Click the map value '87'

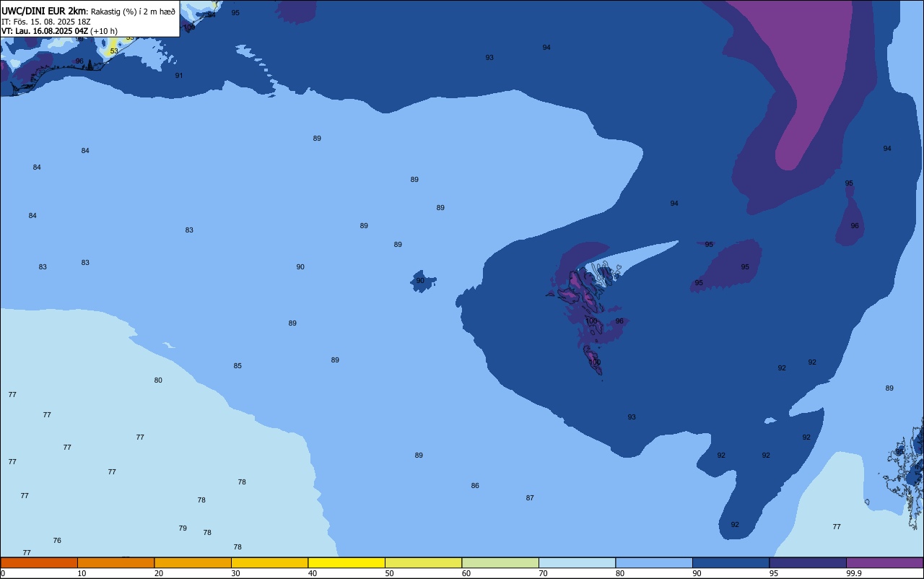tap(530, 498)
